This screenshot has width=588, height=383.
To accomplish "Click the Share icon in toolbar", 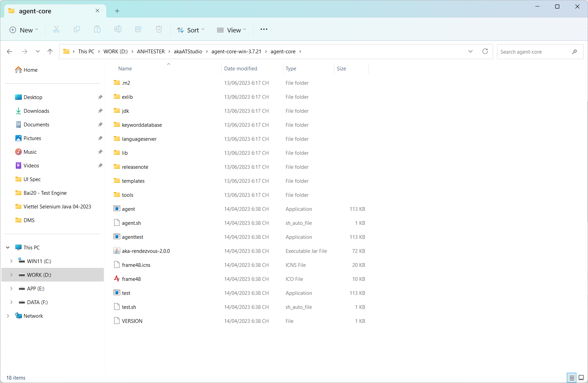I will pyautogui.click(x=138, y=30).
